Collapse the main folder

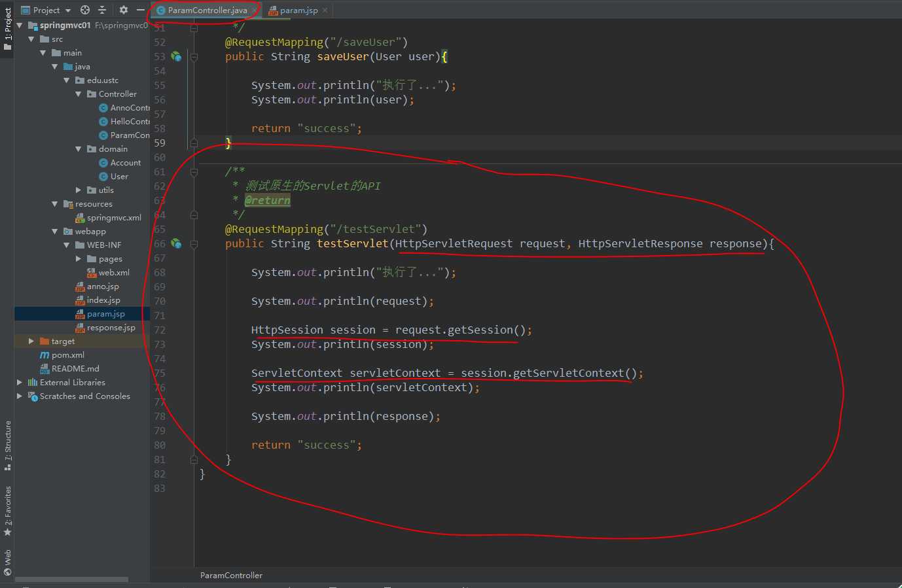point(43,52)
